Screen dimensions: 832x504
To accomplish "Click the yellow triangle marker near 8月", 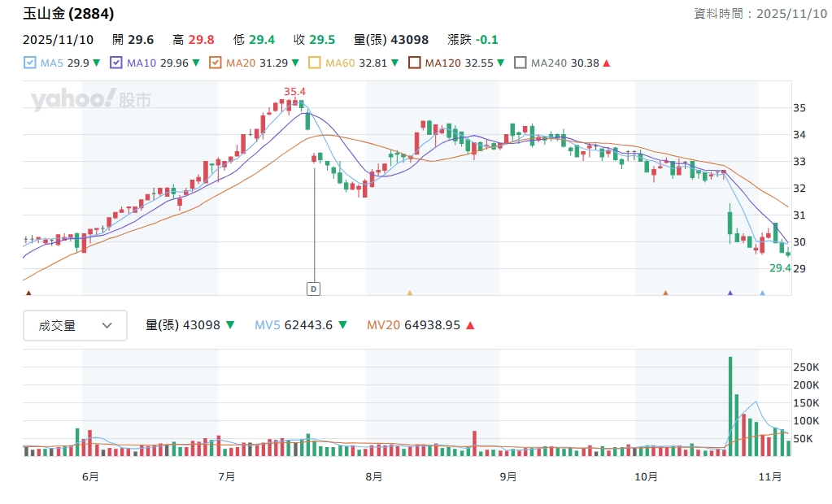I will tap(409, 293).
